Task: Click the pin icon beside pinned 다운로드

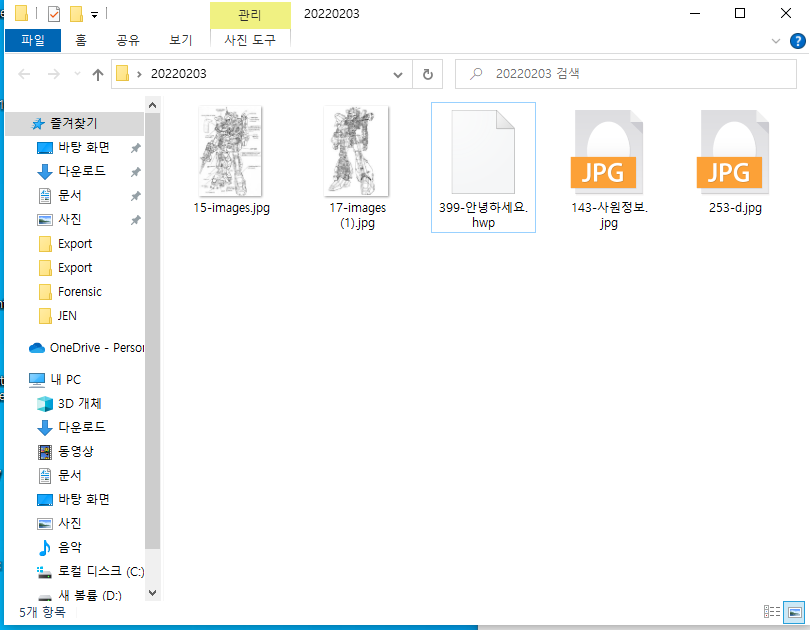Action: [135, 172]
